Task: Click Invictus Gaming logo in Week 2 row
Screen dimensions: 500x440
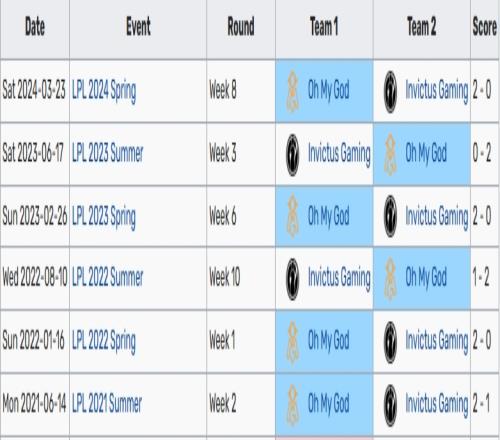Action: click(390, 405)
